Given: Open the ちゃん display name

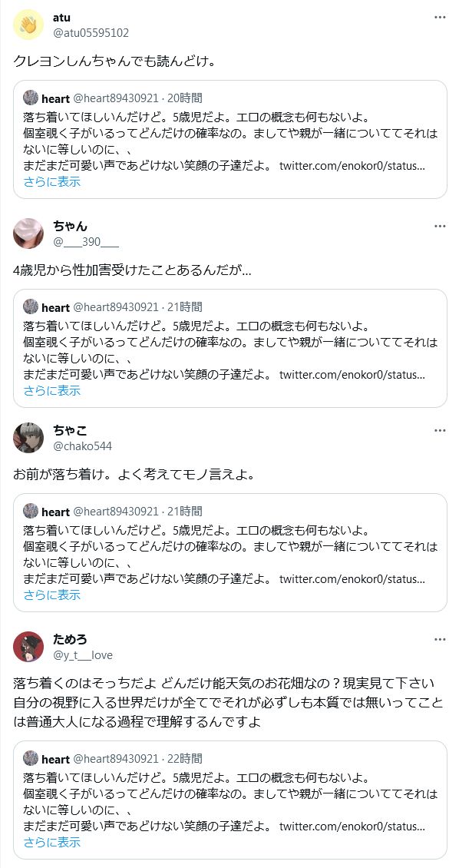Looking at the screenshot, I should click(x=71, y=226).
